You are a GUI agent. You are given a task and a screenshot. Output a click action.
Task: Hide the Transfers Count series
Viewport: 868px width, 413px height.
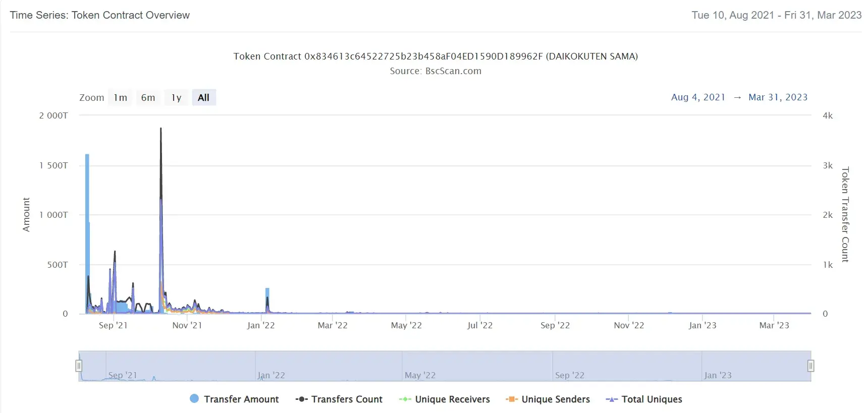pos(347,399)
